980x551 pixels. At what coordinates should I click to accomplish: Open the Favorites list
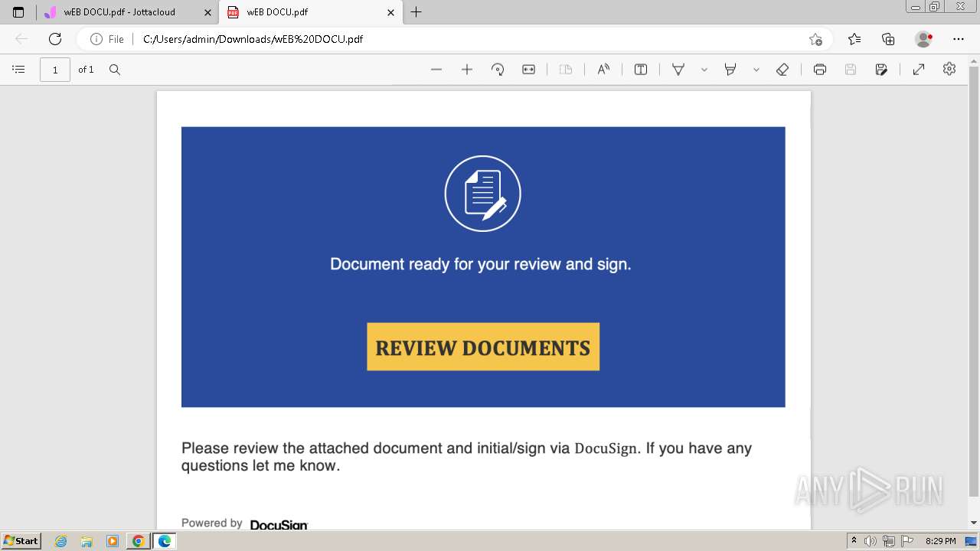854,39
